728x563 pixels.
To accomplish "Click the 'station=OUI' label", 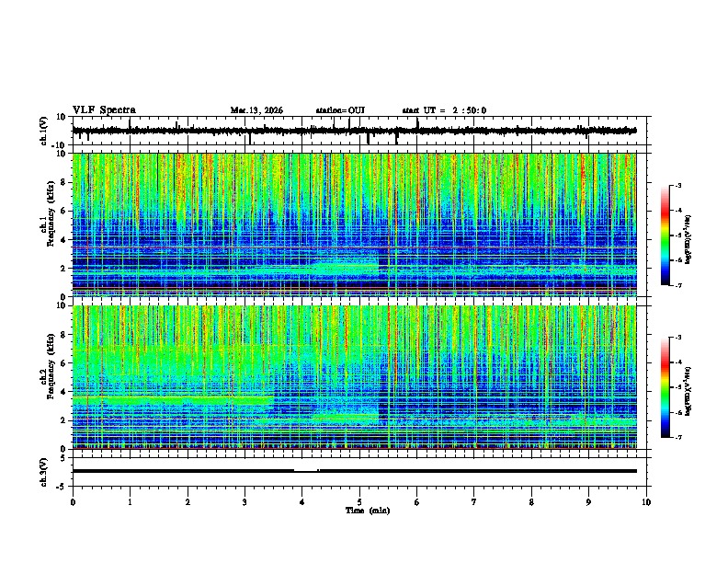I will pos(340,110).
